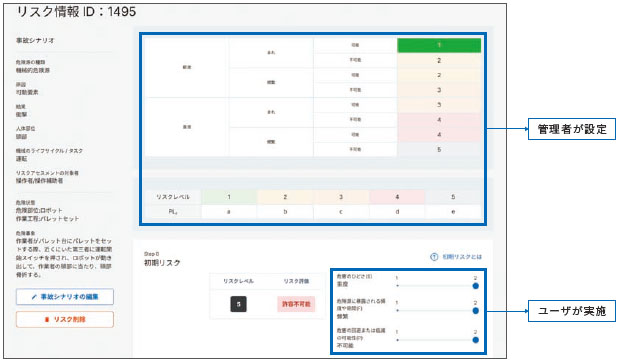Click level 3 in the リスクレベル row
The image size is (619, 362).
tap(341, 197)
